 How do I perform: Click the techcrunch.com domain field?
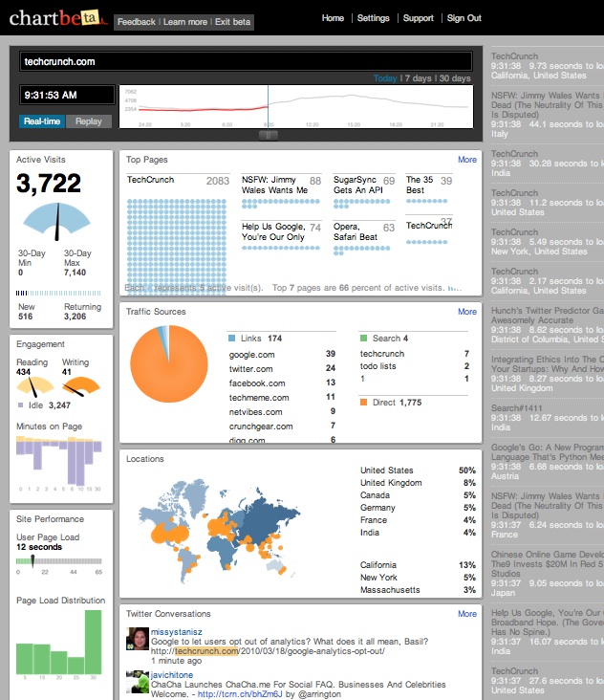246,61
